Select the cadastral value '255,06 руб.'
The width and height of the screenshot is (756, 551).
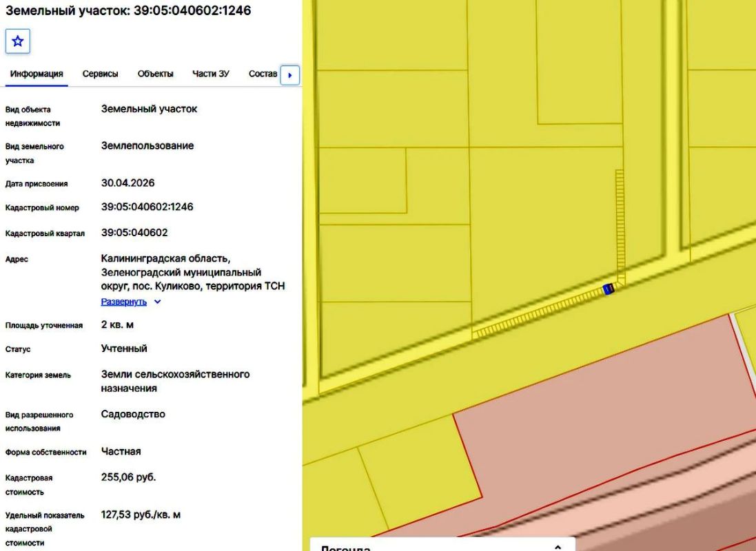pyautogui.click(x=129, y=477)
